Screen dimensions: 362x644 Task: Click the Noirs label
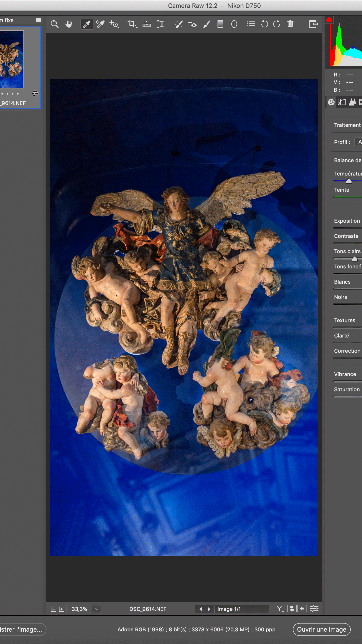pyautogui.click(x=341, y=297)
